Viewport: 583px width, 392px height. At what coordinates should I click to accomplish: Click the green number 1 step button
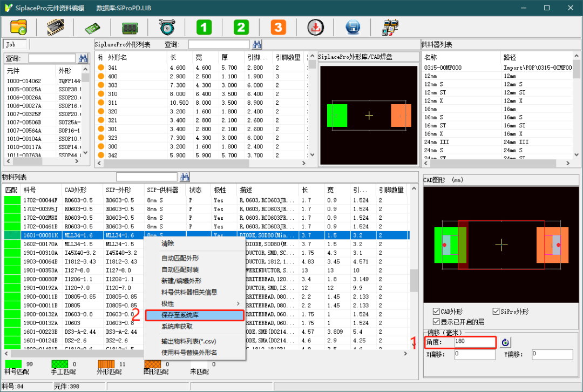[x=204, y=27]
